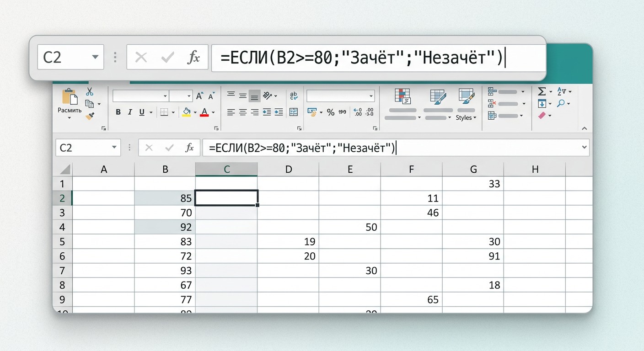The width and height of the screenshot is (644, 351).
Task: Align text right
Action: [x=255, y=112]
